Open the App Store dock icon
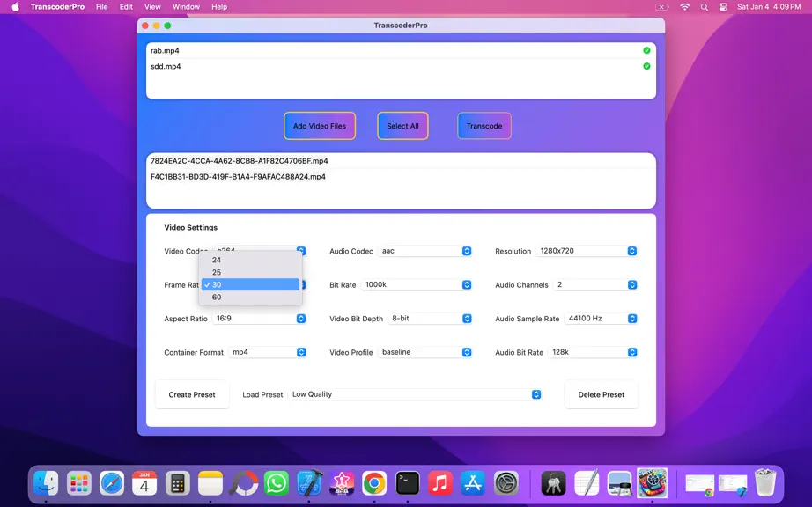The width and height of the screenshot is (812, 507). (473, 484)
